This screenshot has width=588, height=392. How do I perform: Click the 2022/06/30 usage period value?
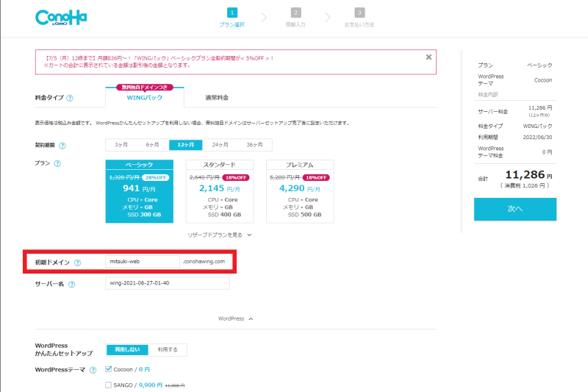(537, 138)
